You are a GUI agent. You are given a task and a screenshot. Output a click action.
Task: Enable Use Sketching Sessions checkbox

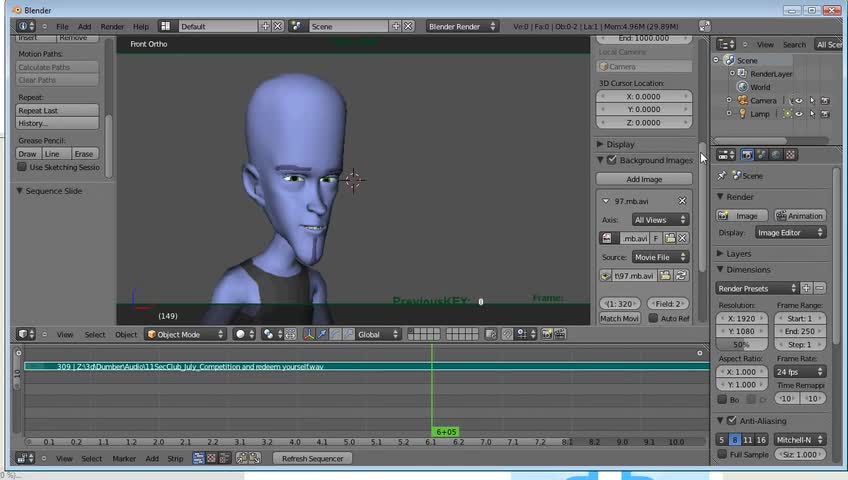coord(22,167)
